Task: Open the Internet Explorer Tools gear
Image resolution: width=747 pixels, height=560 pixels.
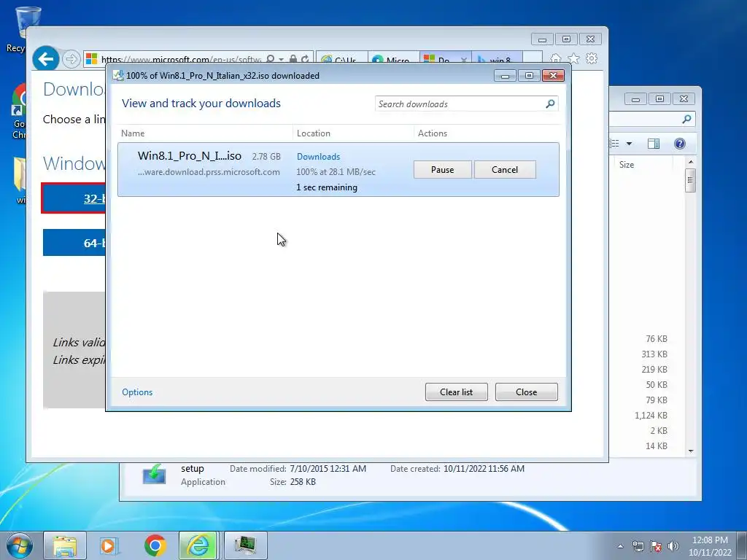Action: [592, 58]
